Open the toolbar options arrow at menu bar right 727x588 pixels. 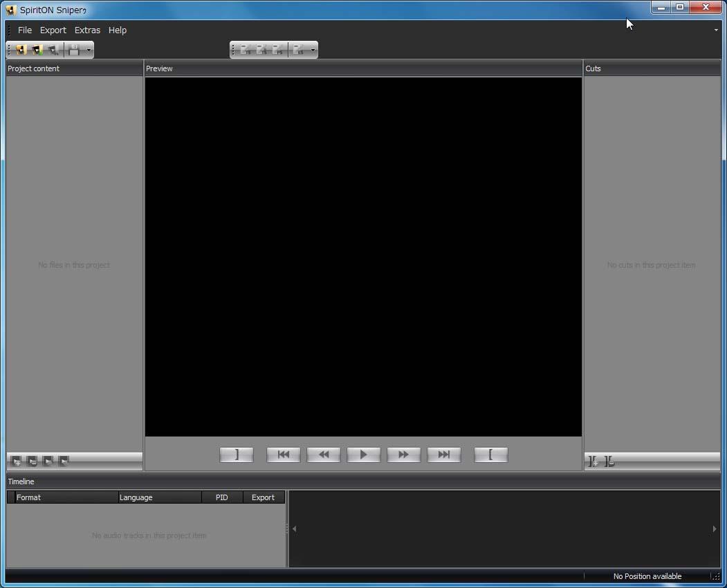point(717,30)
